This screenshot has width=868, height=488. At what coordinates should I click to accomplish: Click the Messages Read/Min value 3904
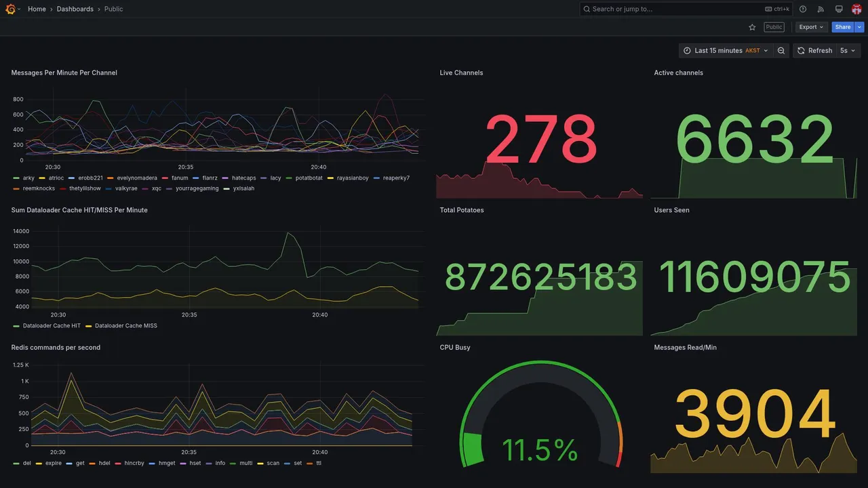pyautogui.click(x=755, y=415)
